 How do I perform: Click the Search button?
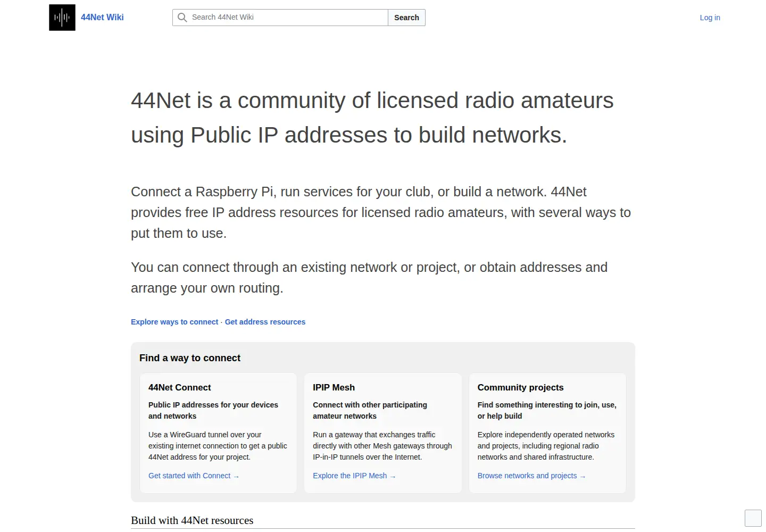[406, 18]
